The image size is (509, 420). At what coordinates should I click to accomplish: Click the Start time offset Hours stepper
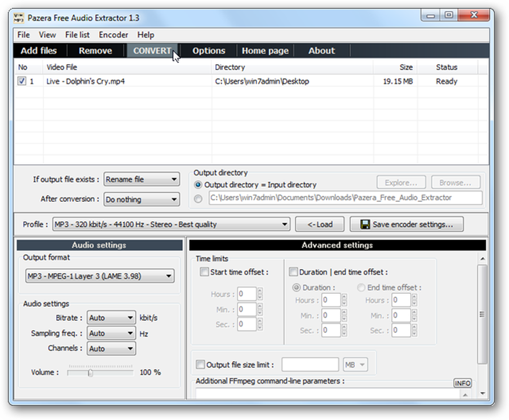click(x=260, y=294)
